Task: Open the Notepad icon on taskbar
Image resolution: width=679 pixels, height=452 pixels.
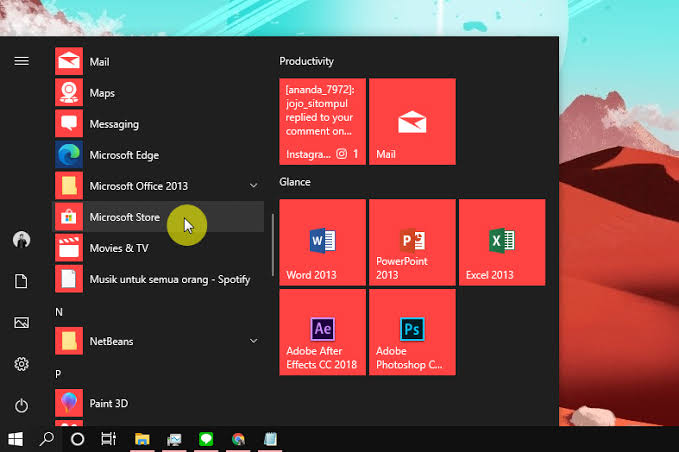Action: pos(270,439)
